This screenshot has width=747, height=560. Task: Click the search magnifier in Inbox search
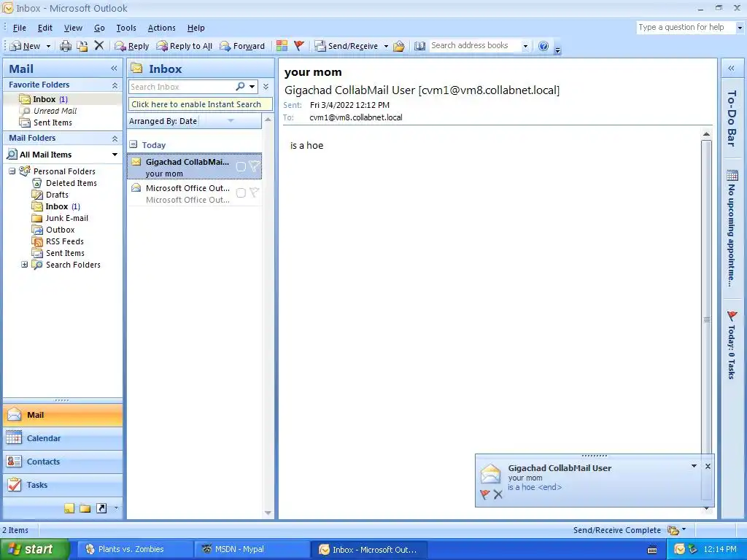pos(241,86)
